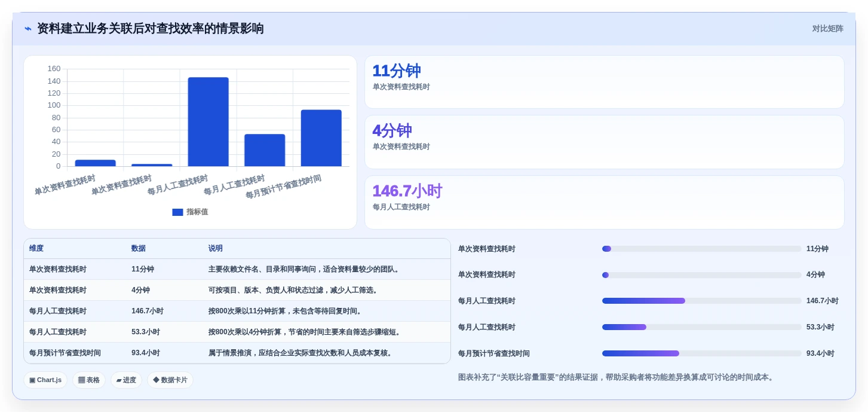Open the 146.7小时 data card
The image size is (868, 412).
[604, 202]
